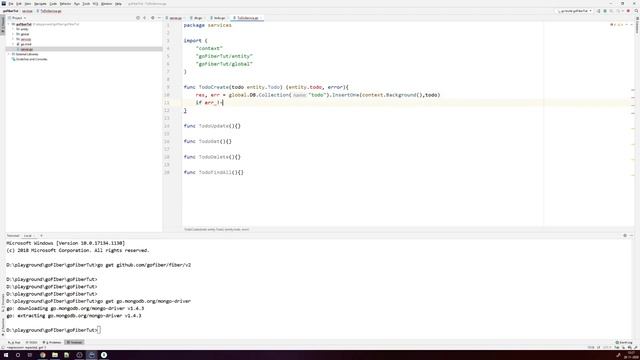Toggle the Database side tab on right edge
This screenshot has height=360, width=640.
(638, 25)
